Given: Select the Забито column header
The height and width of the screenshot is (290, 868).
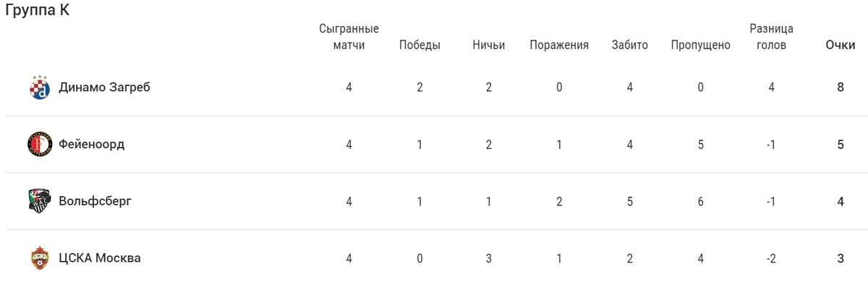Looking at the screenshot, I should (629, 45).
